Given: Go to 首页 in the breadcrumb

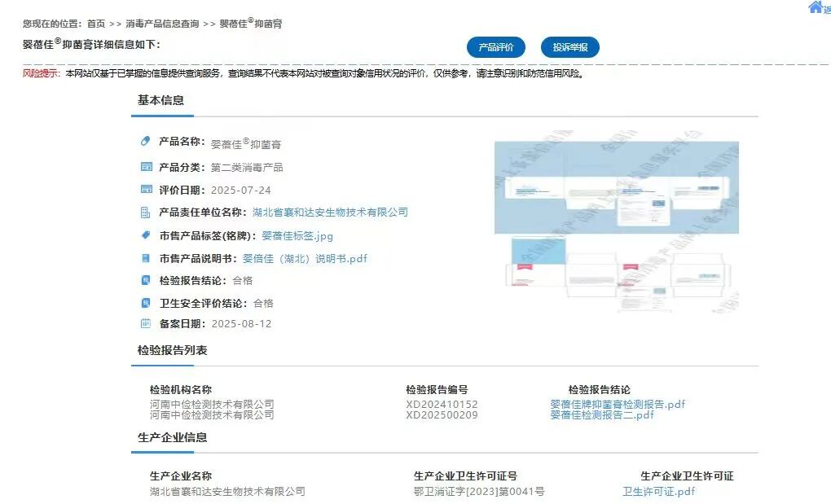Looking at the screenshot, I should coord(96,24).
